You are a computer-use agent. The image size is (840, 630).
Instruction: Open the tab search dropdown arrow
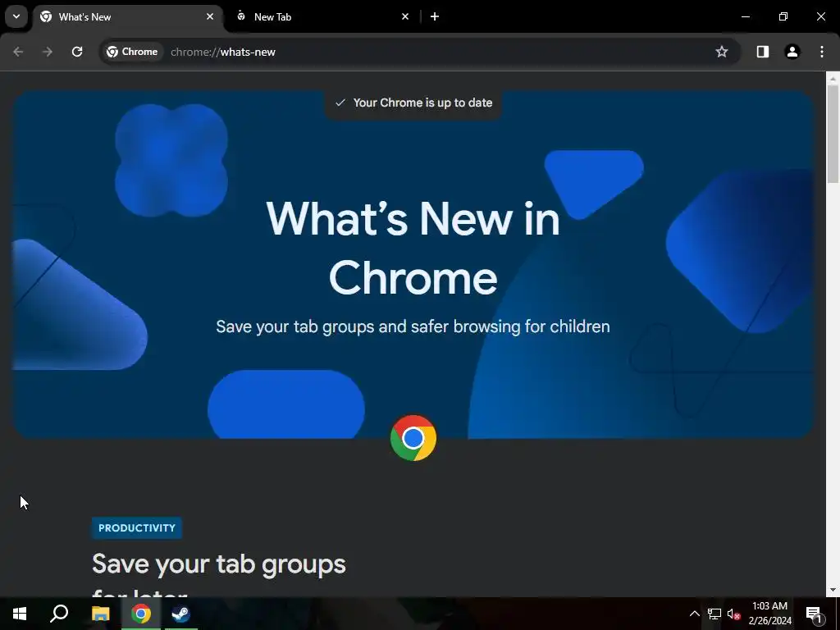[x=16, y=16]
